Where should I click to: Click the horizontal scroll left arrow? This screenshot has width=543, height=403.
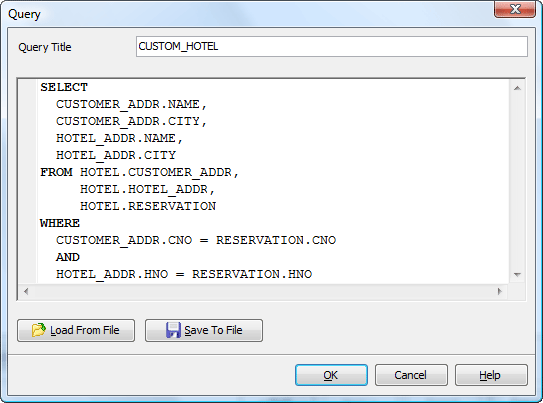[26, 292]
